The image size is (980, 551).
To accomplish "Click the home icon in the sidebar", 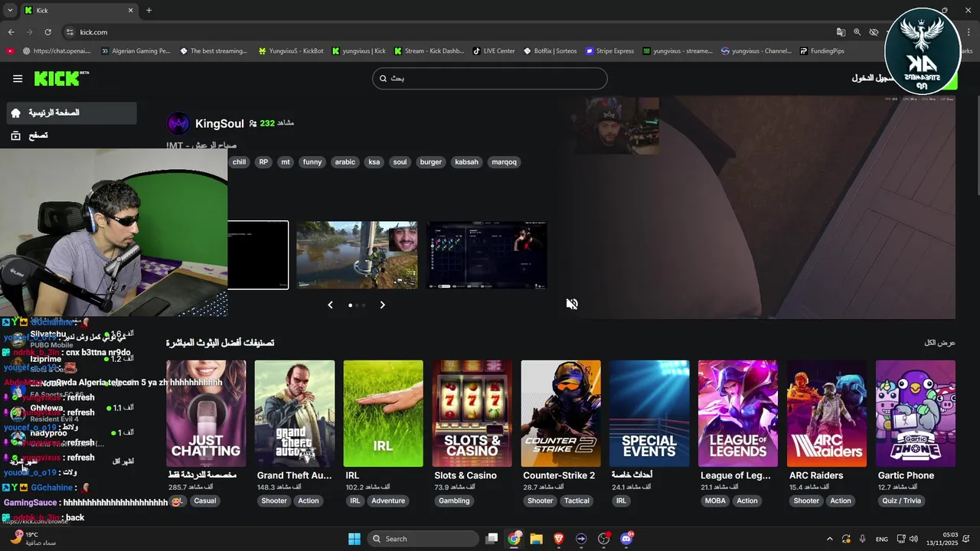I will tap(15, 112).
